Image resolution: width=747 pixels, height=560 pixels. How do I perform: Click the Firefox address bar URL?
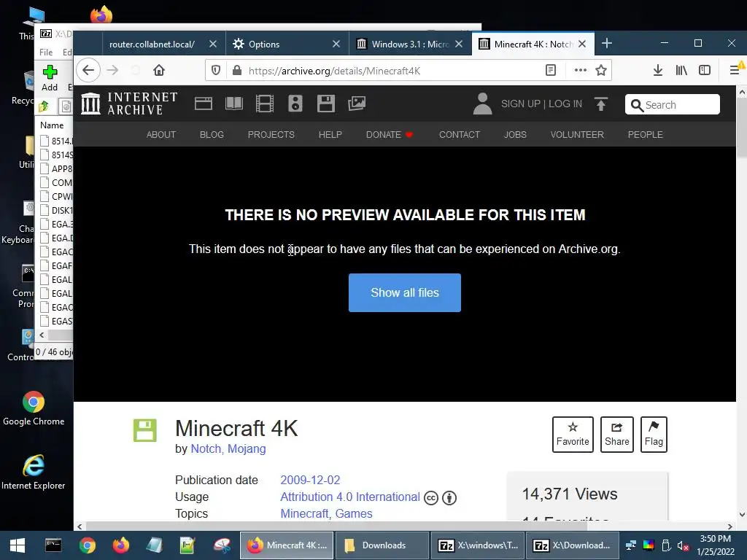point(334,71)
